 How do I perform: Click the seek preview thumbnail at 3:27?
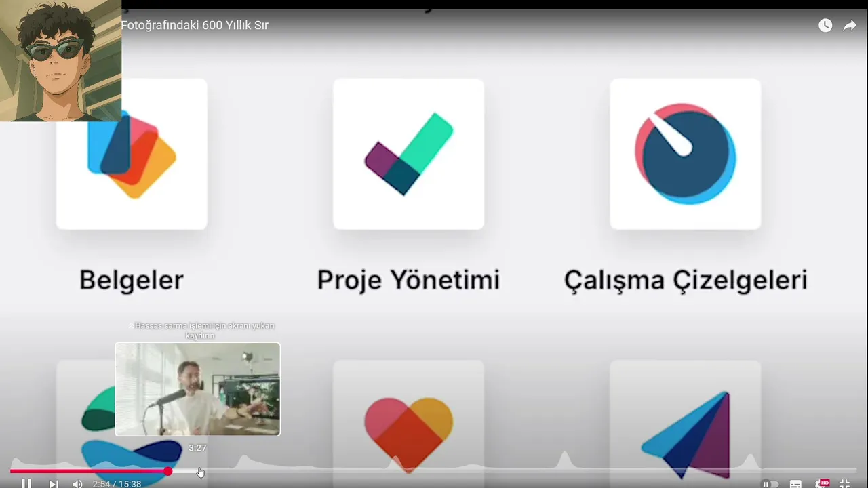coord(197,389)
